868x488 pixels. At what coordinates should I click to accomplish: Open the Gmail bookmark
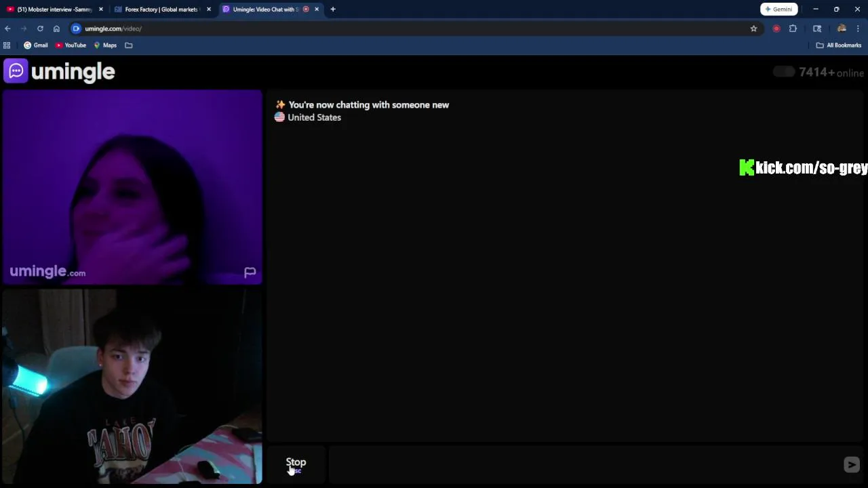coord(36,45)
